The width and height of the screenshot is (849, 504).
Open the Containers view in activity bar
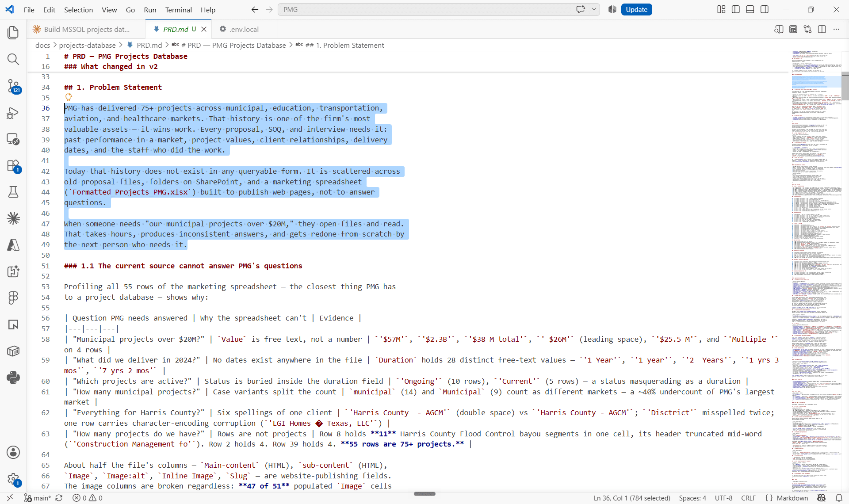13,351
